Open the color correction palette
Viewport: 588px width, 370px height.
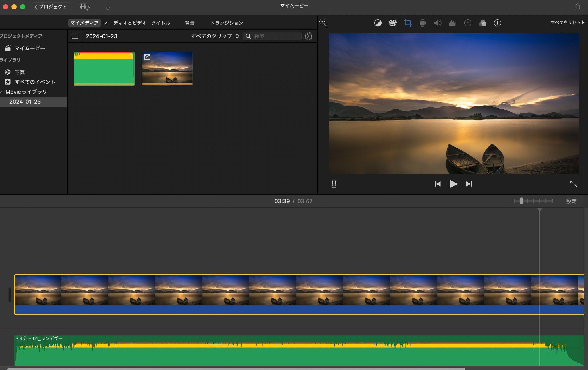(393, 23)
